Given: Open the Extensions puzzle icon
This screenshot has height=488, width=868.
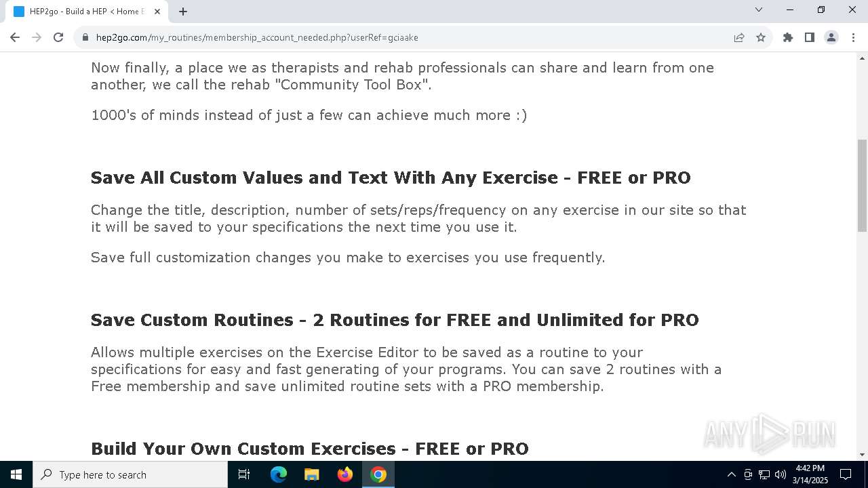Looking at the screenshot, I should 788,37.
